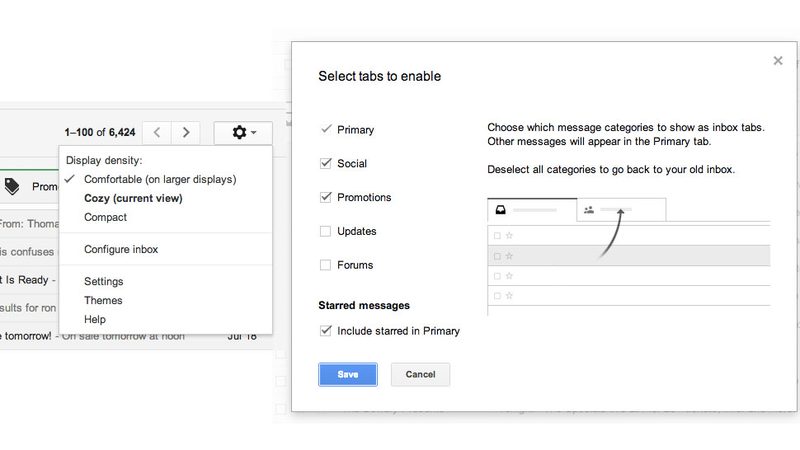Screen dimensions: 800x450
Task: Click the Promotions tag icon
Action: tap(12, 187)
